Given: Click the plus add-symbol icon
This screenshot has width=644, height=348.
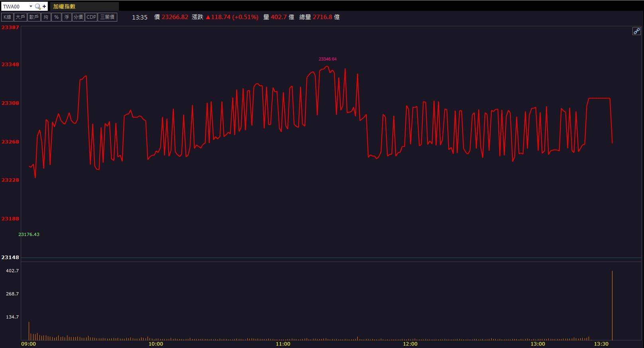Looking at the screenshot, I should [x=44, y=6].
